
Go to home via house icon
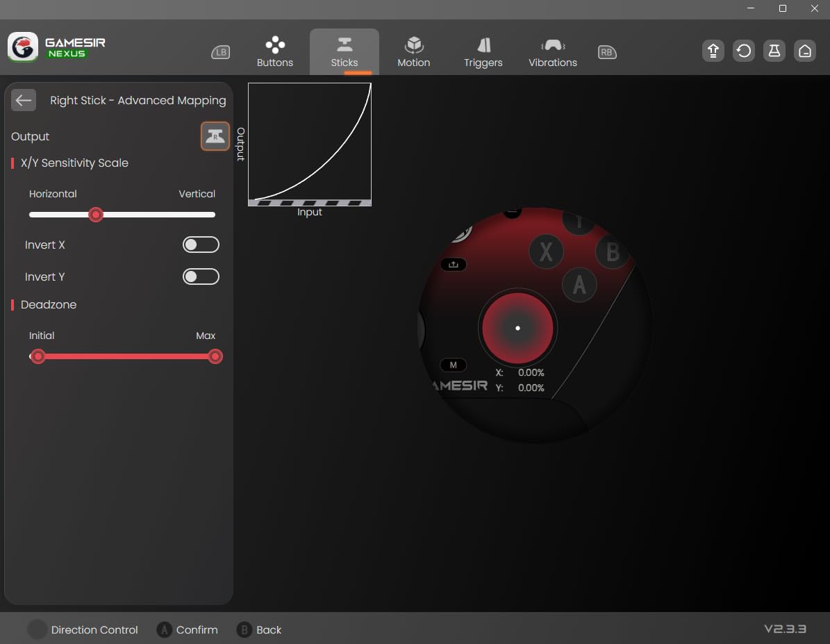coord(804,51)
